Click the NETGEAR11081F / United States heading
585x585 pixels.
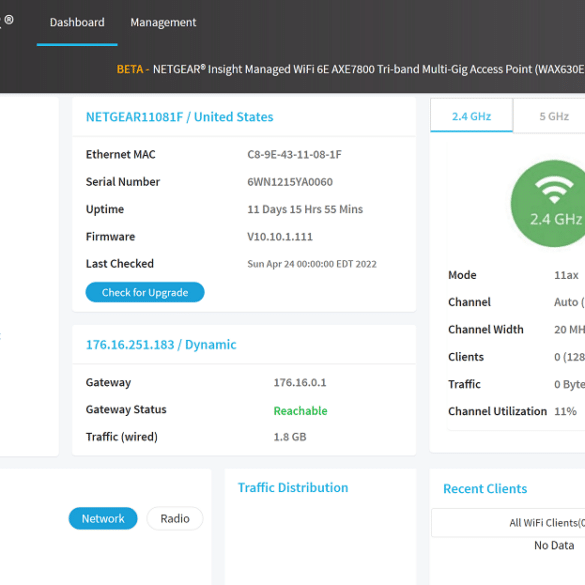coord(179,117)
